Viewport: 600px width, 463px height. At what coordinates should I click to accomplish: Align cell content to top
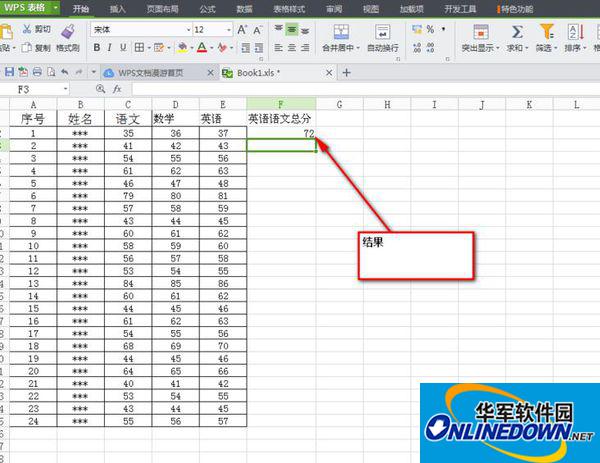[279, 29]
